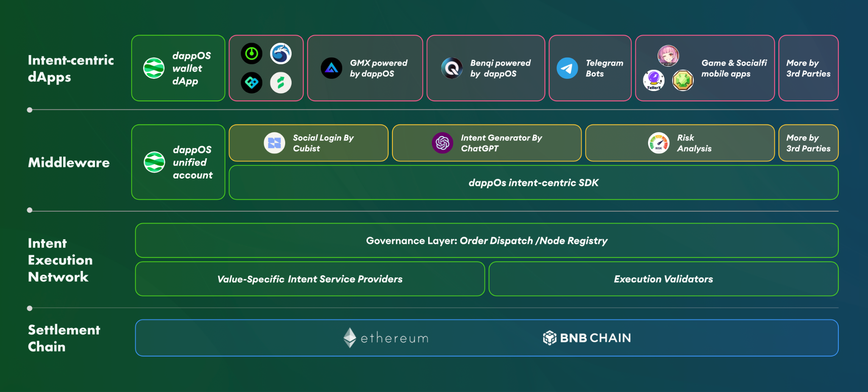Screen dimensions: 868x392
Task: Select the Risk Analysis gauge icon
Action: click(658, 143)
